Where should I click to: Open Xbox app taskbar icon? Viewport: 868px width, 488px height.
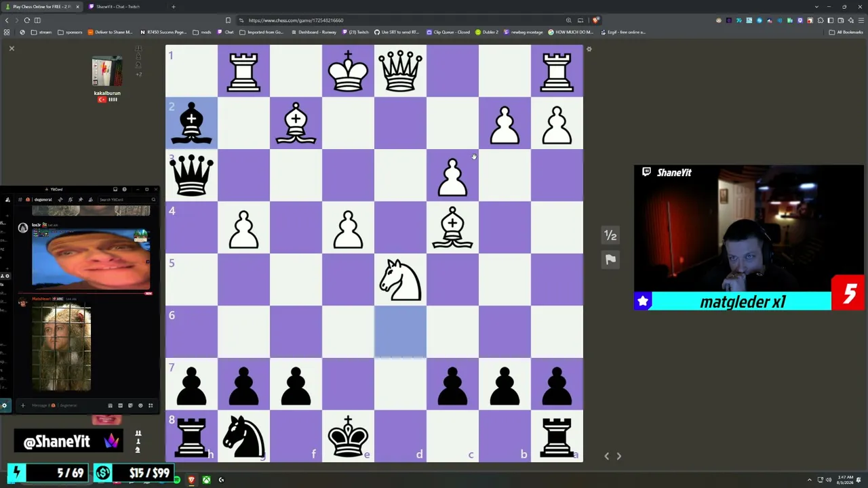206,480
